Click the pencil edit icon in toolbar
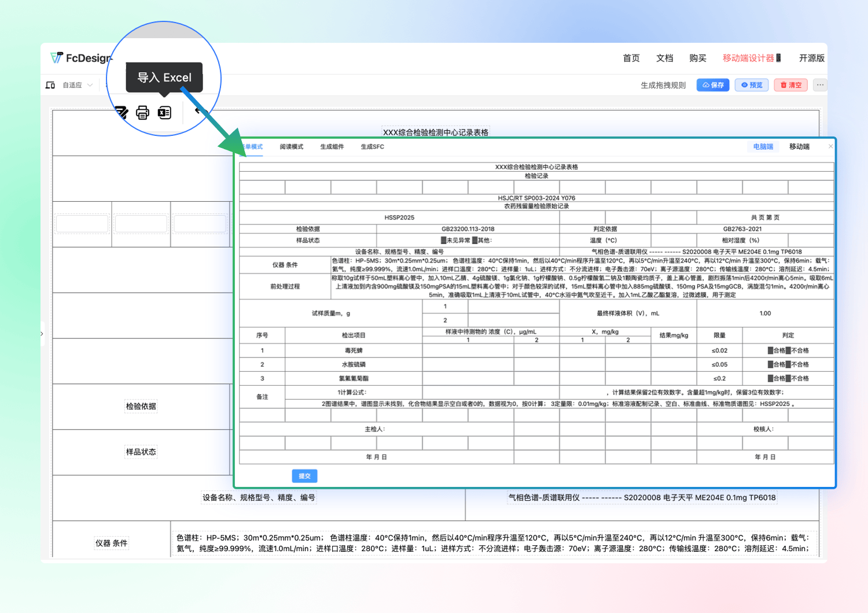This screenshot has width=868, height=613. (x=122, y=112)
